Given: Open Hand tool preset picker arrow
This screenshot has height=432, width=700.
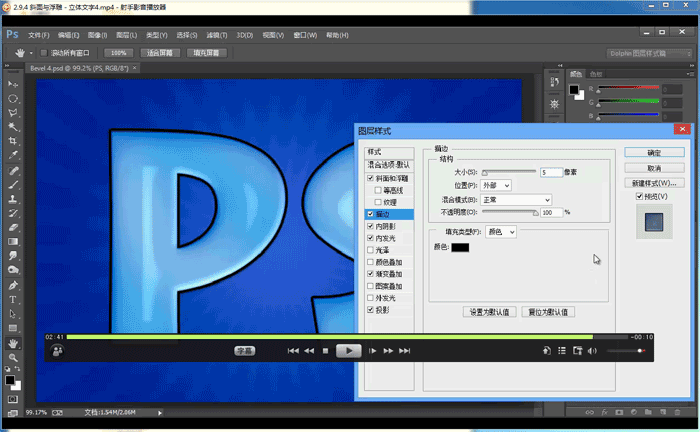Looking at the screenshot, I should coord(31,53).
